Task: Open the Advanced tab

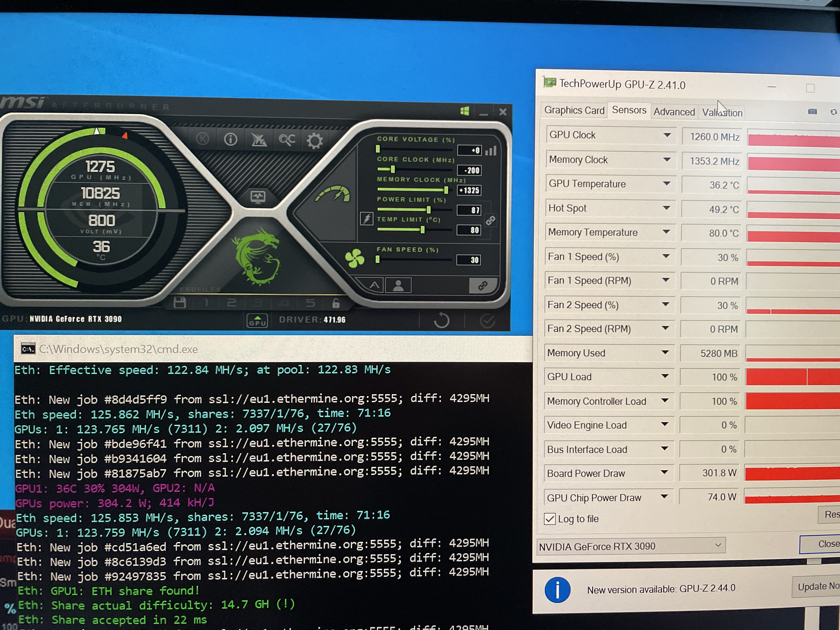Action: pyautogui.click(x=674, y=112)
